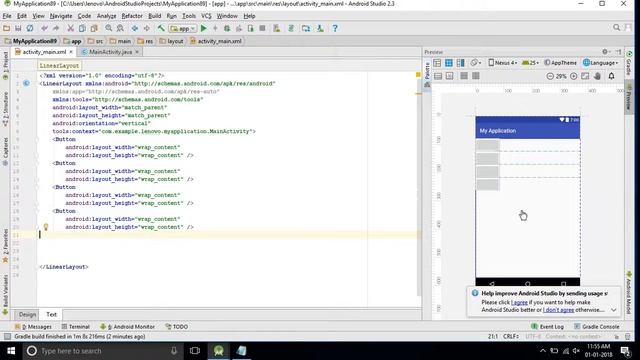Click the warnings bell icon in preview
Viewport: 640px width, 360px height.
pos(611,76)
